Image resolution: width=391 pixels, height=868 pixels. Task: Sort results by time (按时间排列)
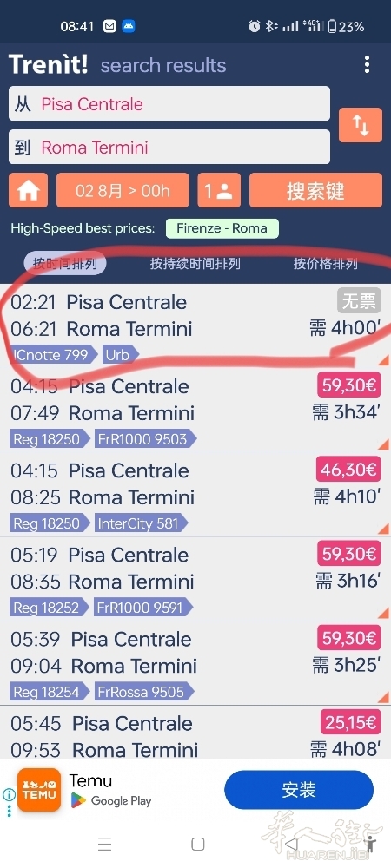point(65,264)
